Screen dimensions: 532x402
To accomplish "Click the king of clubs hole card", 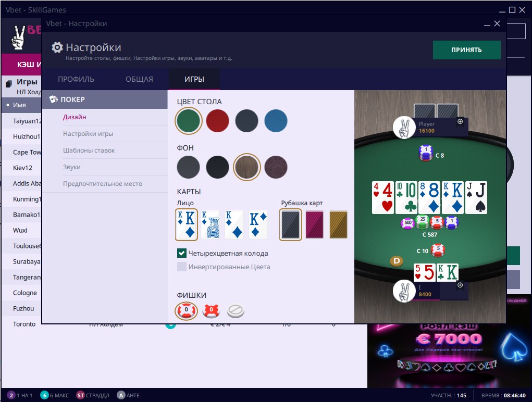I will tap(448, 272).
